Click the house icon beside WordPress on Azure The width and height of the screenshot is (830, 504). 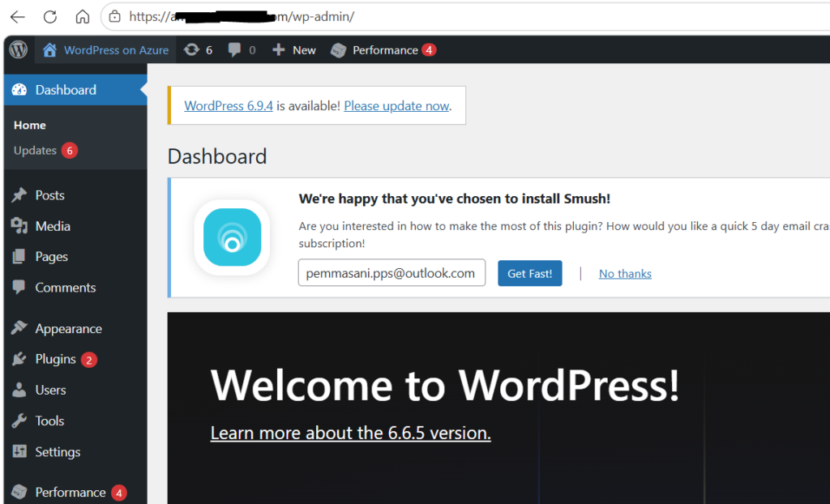point(49,49)
